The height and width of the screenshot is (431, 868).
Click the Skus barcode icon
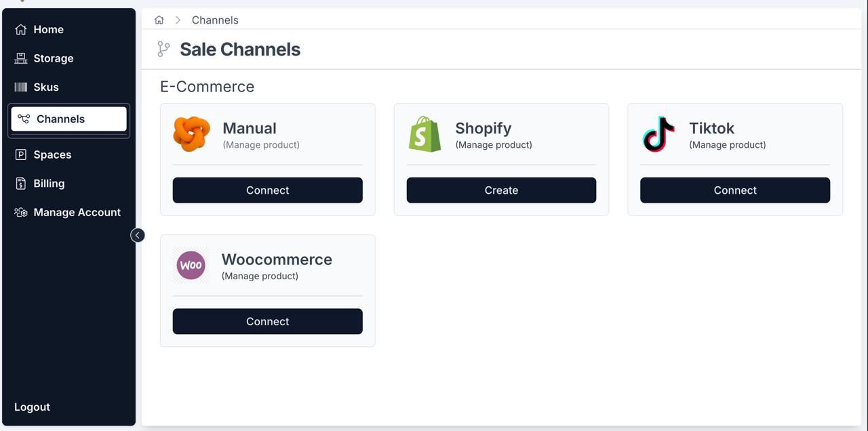(21, 87)
